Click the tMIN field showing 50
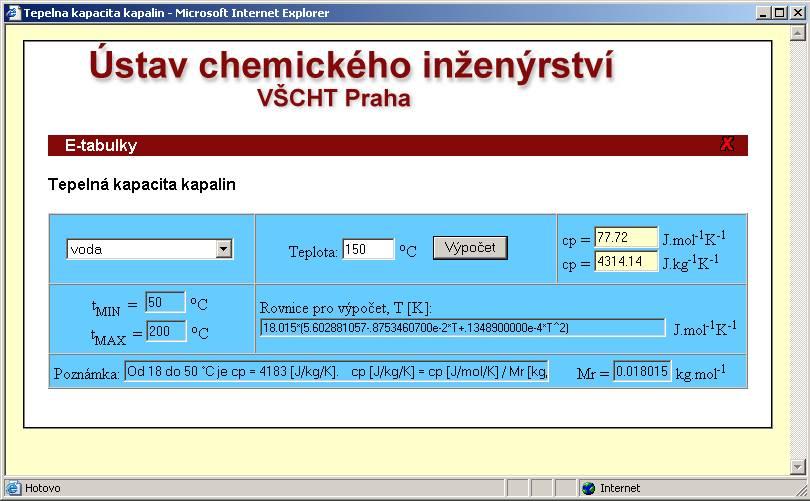 tap(165, 302)
